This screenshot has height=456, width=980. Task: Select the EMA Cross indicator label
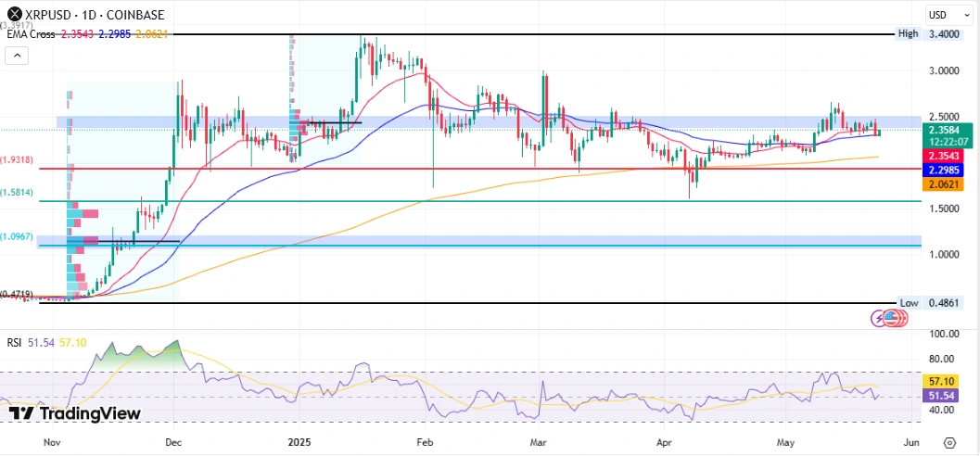32,33
